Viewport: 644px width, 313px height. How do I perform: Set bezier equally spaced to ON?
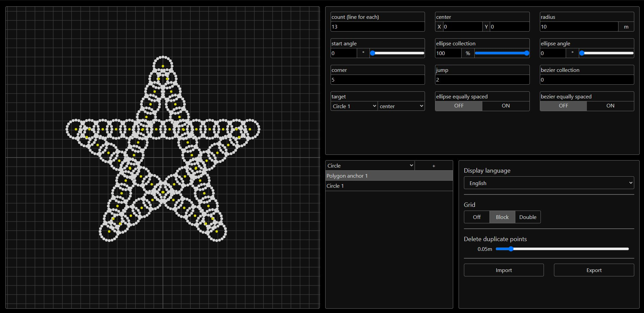[x=610, y=106]
